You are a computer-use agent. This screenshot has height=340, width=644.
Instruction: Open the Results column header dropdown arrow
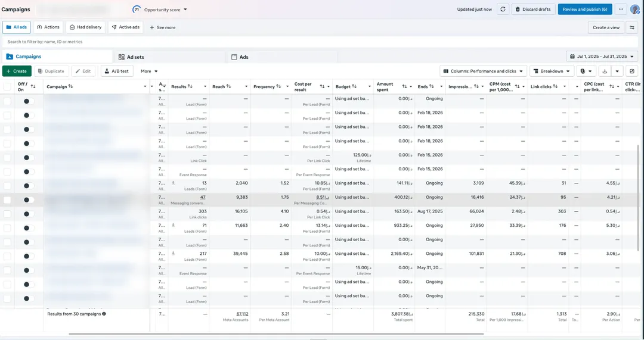tap(205, 86)
